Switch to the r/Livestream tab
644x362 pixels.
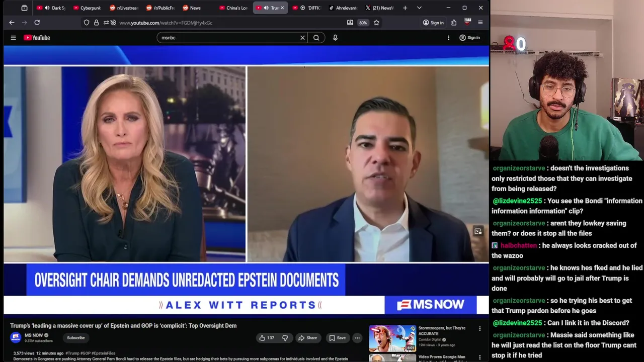point(124,8)
